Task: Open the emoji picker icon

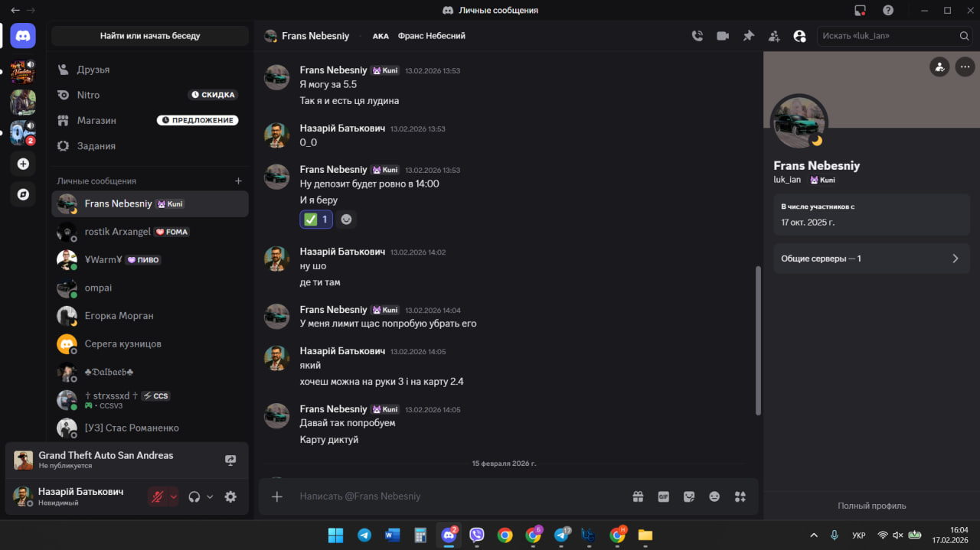Action: [x=714, y=496]
